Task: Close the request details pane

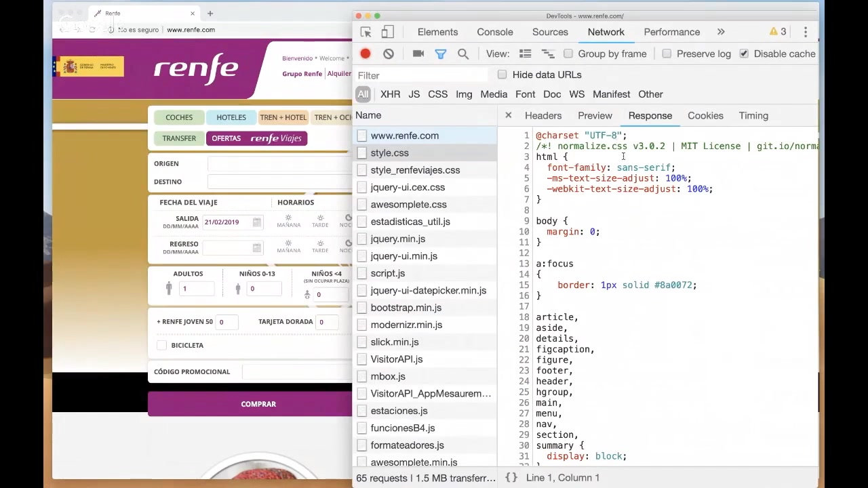Action: tap(509, 115)
